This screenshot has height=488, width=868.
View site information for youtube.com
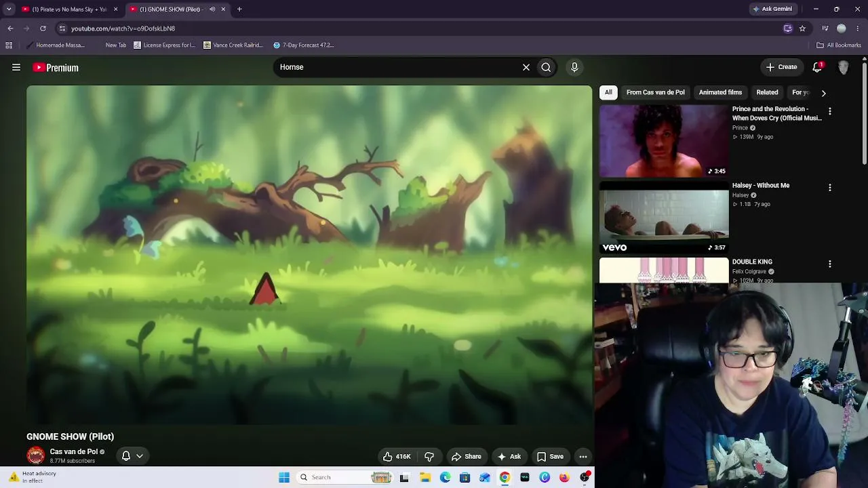coord(62,28)
